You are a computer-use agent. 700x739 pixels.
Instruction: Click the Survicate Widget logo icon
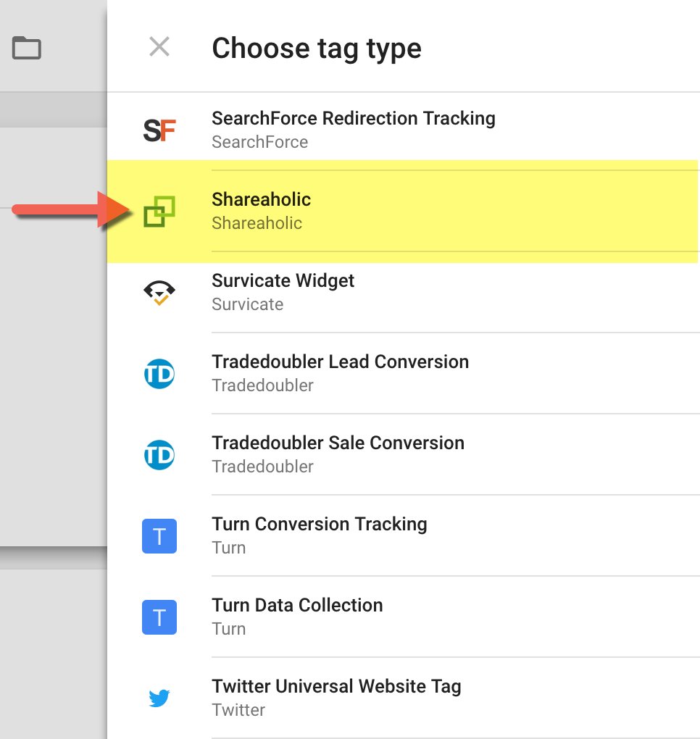point(159,293)
